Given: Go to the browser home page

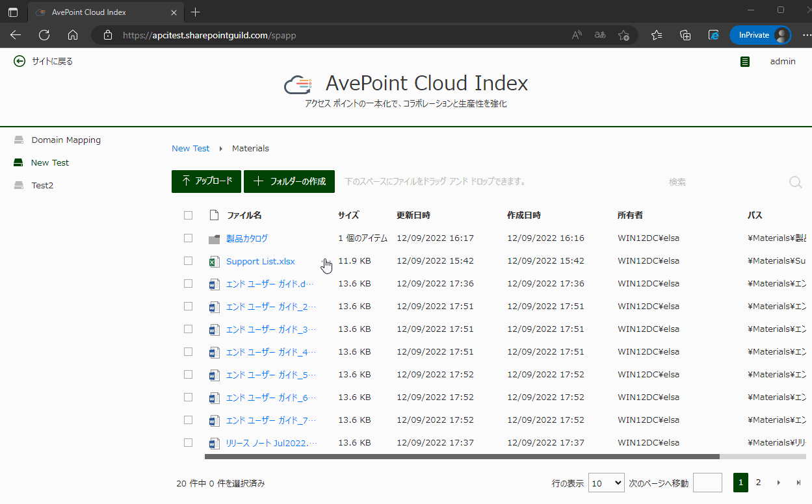Looking at the screenshot, I should [73, 35].
